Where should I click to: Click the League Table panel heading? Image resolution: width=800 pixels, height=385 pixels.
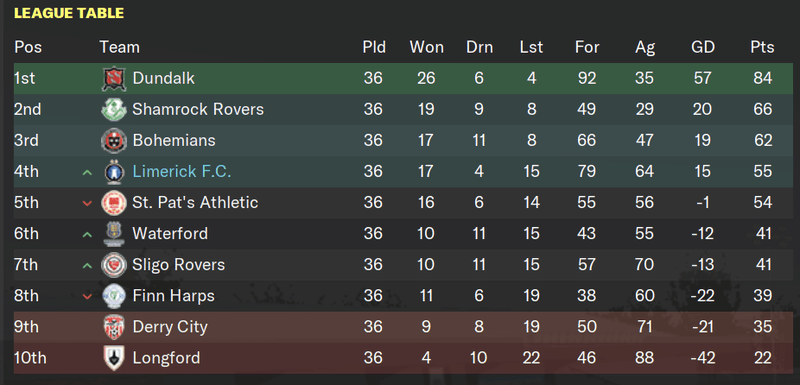[69, 13]
